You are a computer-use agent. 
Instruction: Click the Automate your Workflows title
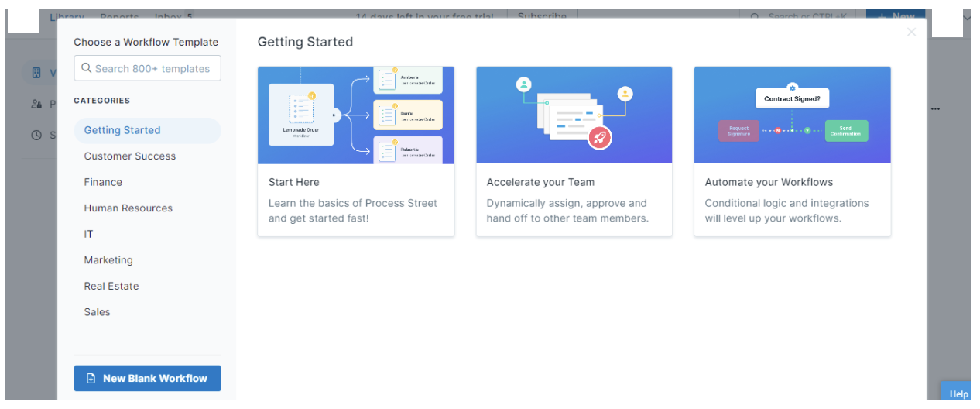coord(769,182)
